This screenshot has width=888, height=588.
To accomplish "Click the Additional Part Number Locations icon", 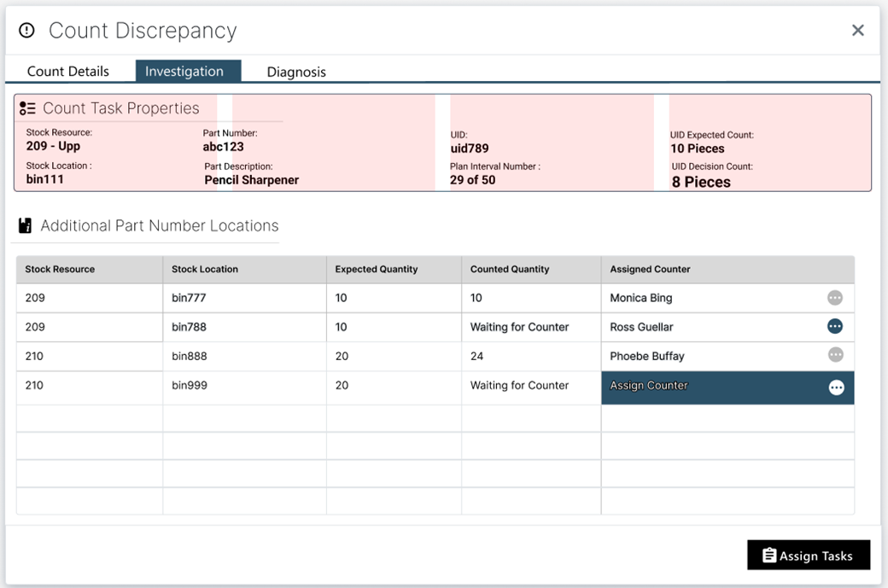I will pos(22,224).
